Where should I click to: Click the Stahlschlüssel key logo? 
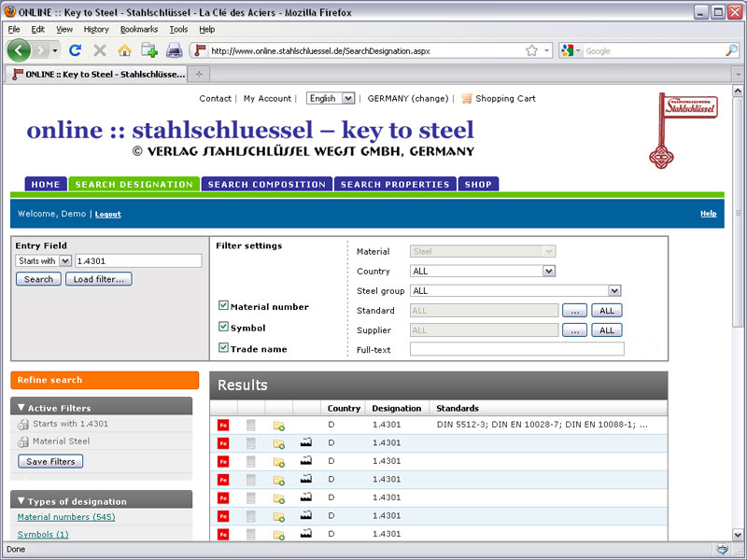pyautogui.click(x=684, y=131)
